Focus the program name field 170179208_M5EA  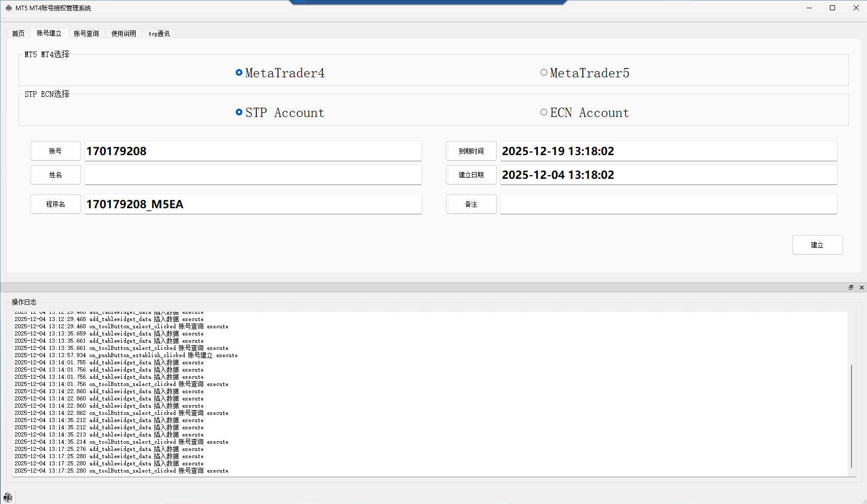point(253,204)
